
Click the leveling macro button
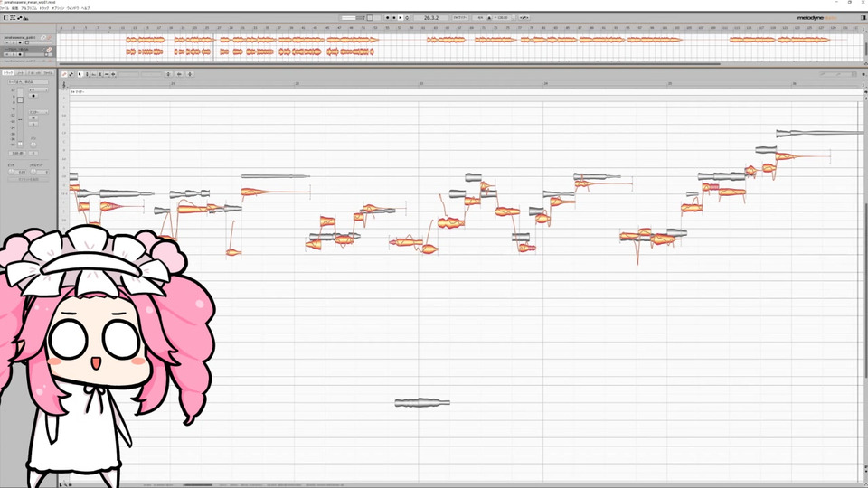coord(190,74)
